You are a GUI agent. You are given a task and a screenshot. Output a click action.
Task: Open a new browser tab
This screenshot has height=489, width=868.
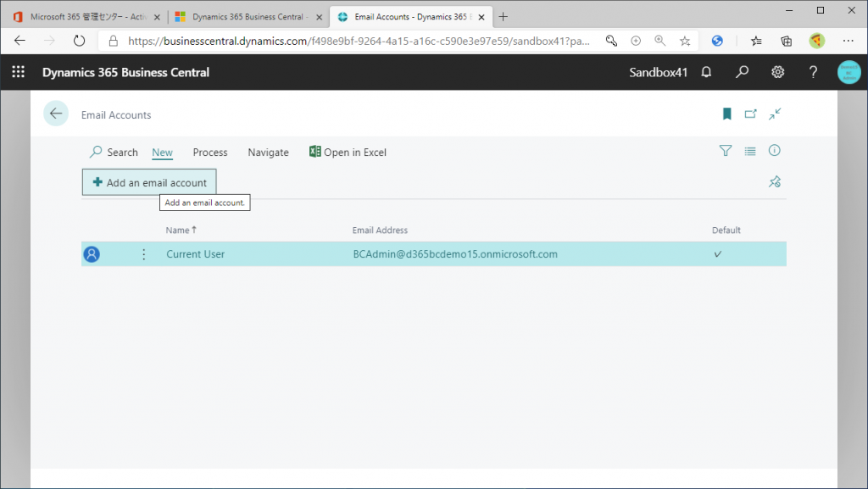[x=504, y=17]
